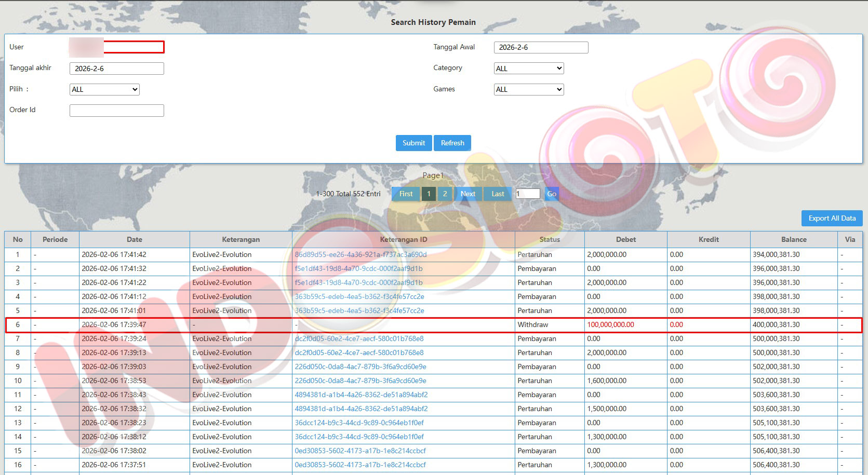The image size is (868, 475).
Task: Open Keterangan ID link in row 1
Action: click(x=360, y=254)
